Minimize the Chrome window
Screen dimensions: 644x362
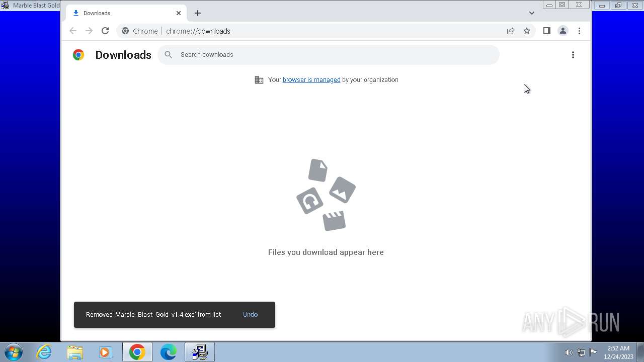click(549, 5)
